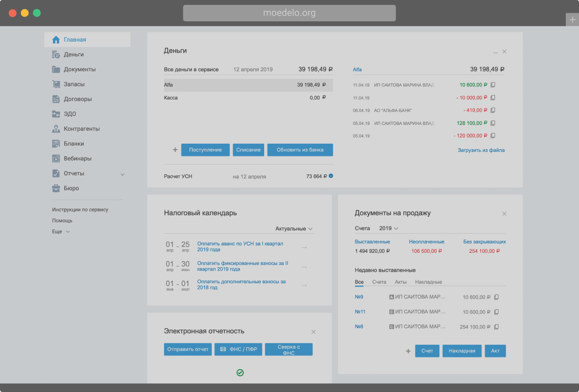Open the 2019 year dropdown
The image size is (579, 392).
(x=389, y=228)
